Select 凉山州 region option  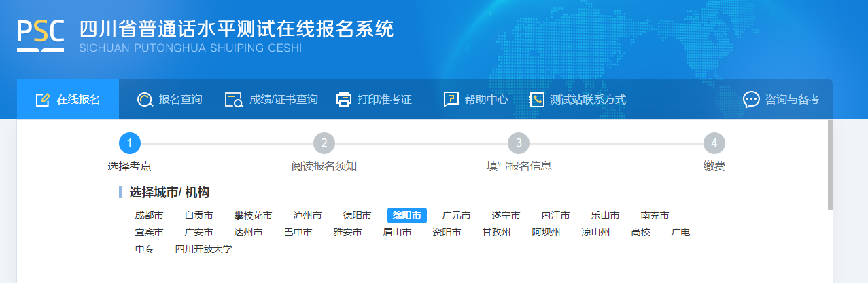595,233
